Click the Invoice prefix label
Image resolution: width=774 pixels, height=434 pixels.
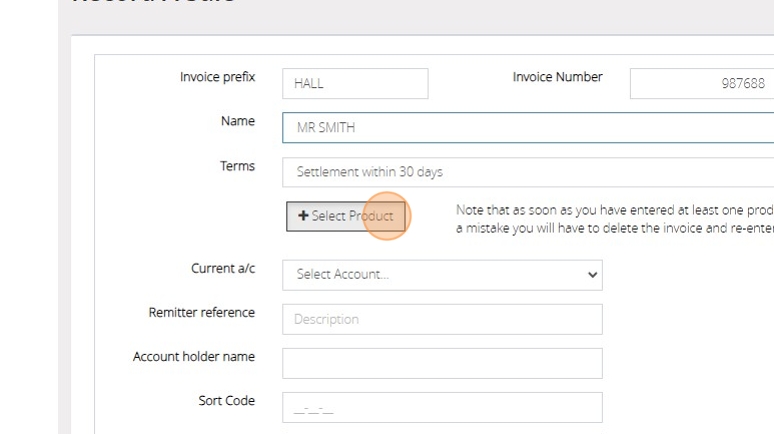217,77
